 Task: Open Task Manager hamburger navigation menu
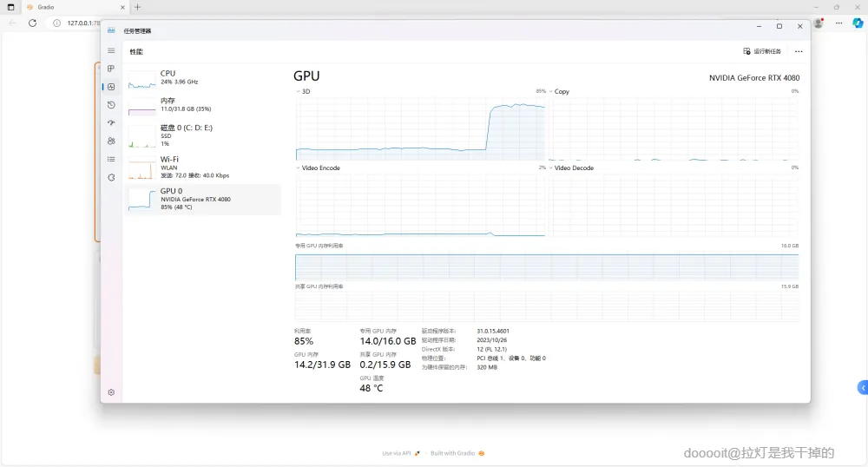pos(111,51)
